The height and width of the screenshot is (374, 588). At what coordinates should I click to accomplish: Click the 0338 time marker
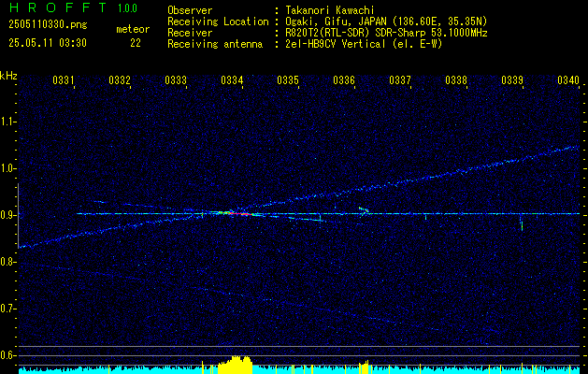[x=456, y=79]
